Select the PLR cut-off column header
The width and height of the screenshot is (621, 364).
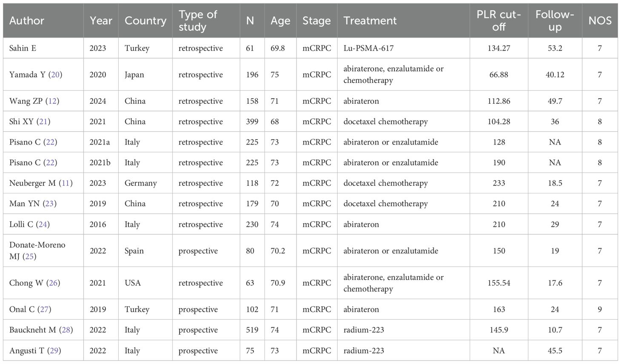tap(499, 20)
